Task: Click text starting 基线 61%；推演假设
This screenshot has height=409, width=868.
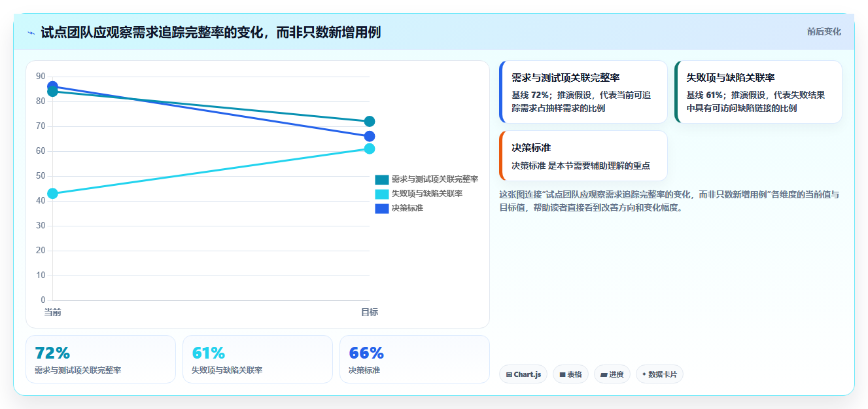Action: [x=755, y=101]
